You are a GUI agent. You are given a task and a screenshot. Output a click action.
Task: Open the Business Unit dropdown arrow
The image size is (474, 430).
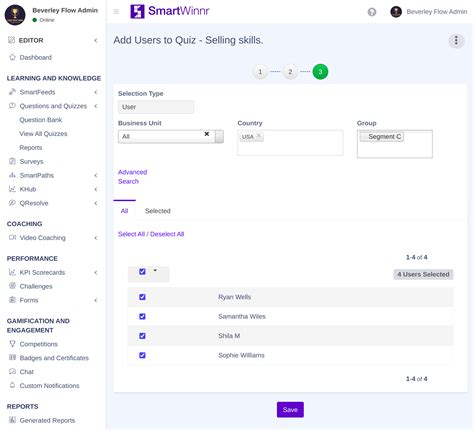pos(219,137)
